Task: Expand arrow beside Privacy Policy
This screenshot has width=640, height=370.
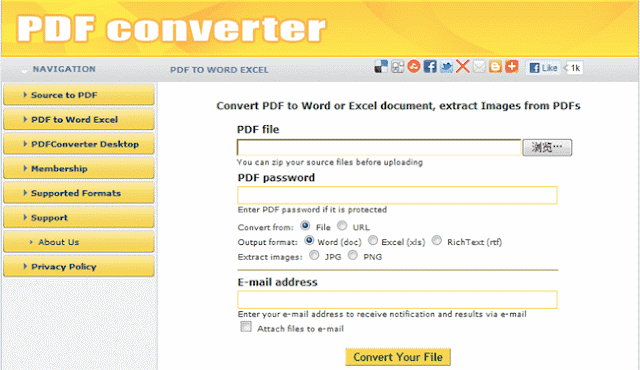Action: (25, 266)
